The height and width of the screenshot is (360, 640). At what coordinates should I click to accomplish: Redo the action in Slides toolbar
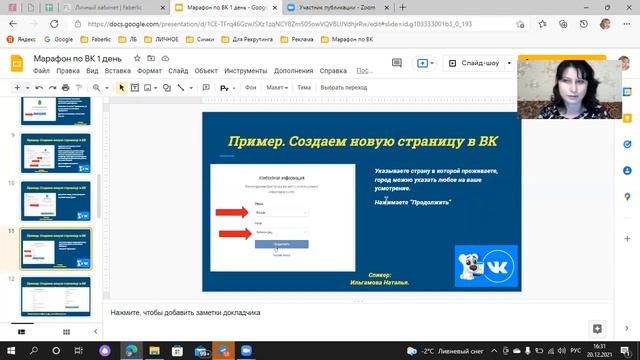pos(52,88)
